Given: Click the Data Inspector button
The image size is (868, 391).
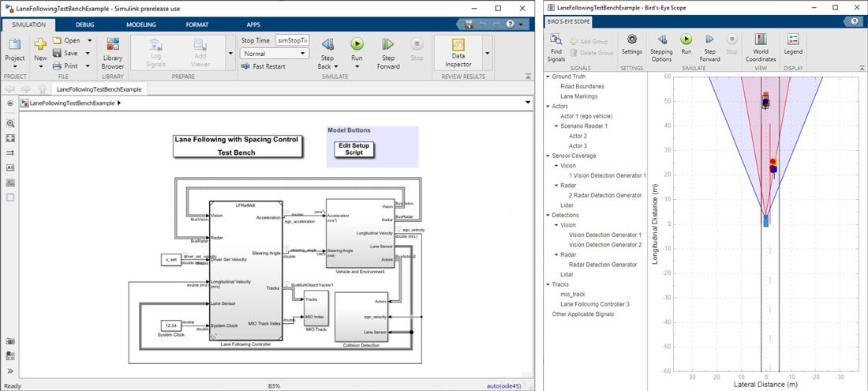Looking at the screenshot, I should coord(458,51).
